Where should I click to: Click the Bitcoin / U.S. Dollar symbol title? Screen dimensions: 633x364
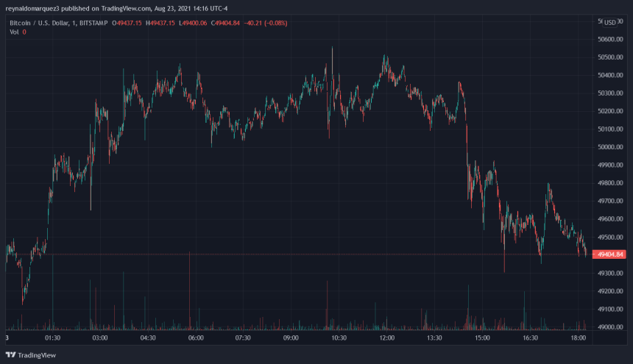coord(39,23)
